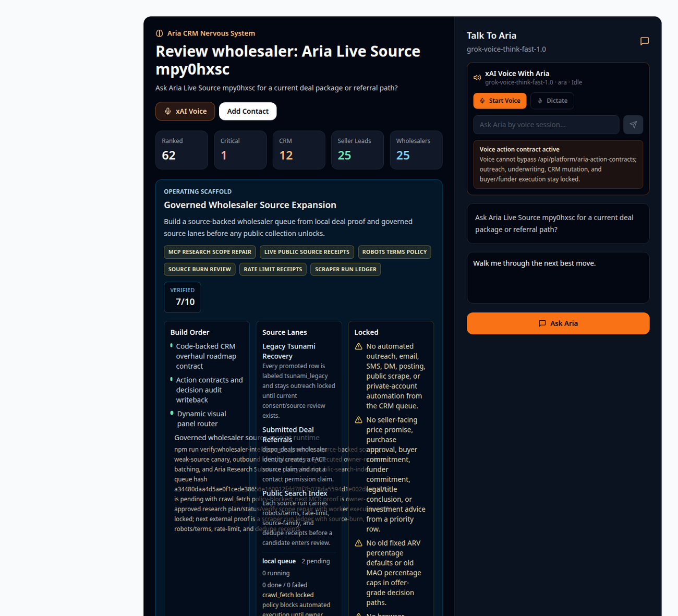Click the 0 done / 0 failed status line
This screenshot has width=678, height=616.
tap(285, 585)
